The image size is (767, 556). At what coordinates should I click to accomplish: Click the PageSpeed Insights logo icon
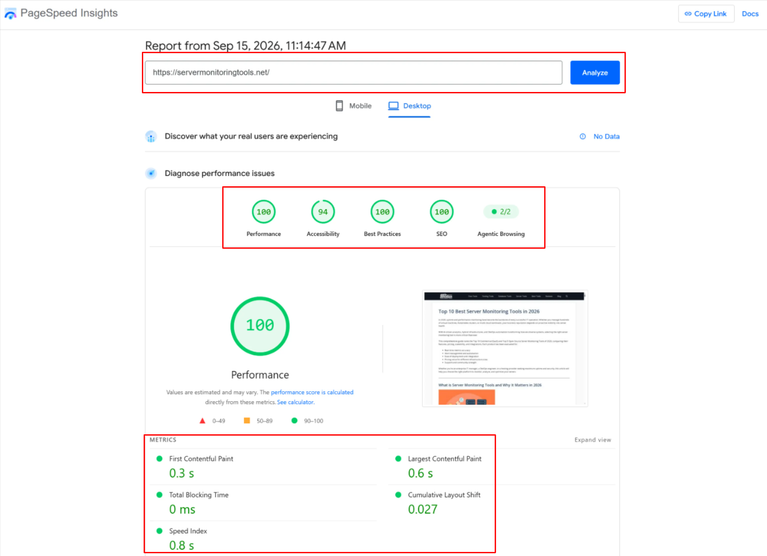[x=10, y=14]
